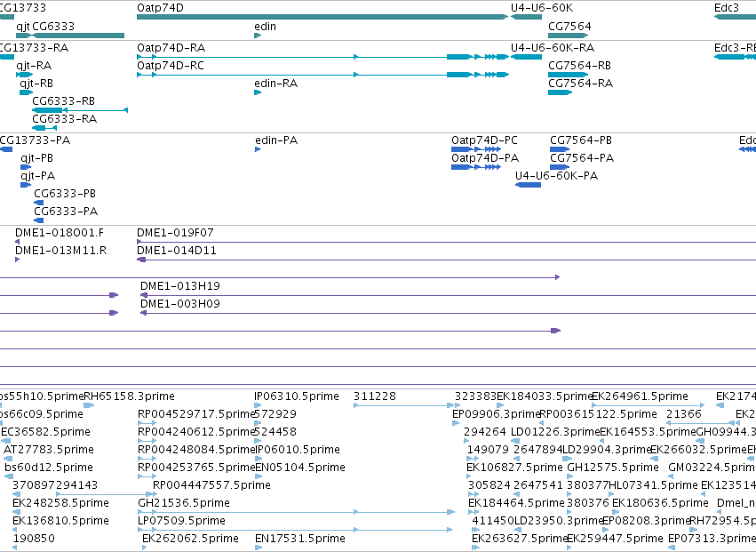Click the IP06310.5prime EST label
This screenshot has width=756, height=552.
[297, 396]
